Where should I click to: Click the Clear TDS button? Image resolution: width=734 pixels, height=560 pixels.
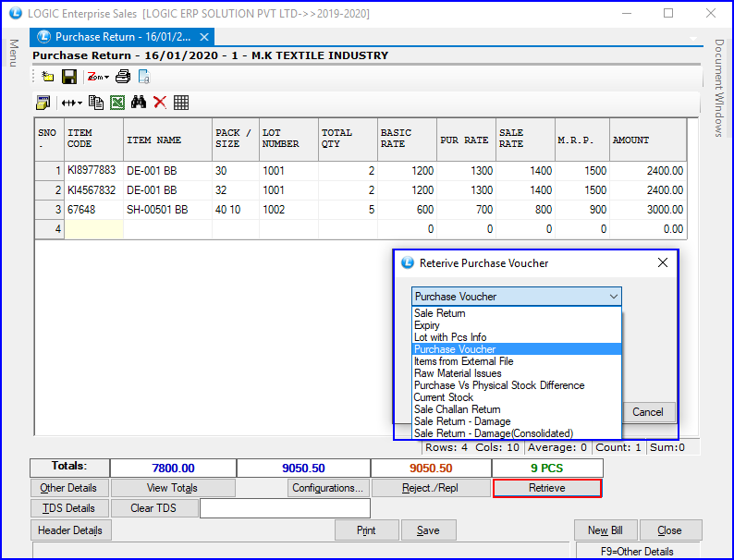point(153,508)
